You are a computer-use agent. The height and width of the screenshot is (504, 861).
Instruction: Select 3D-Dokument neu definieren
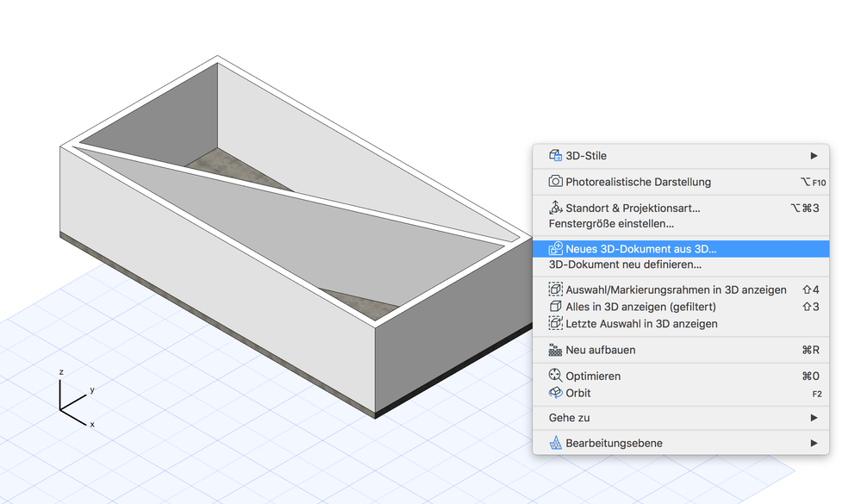point(681,264)
